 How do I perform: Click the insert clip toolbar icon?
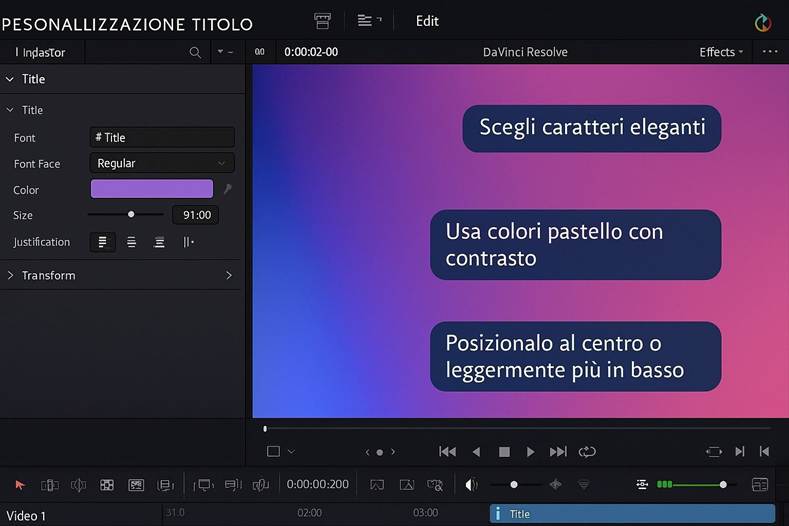click(136, 485)
